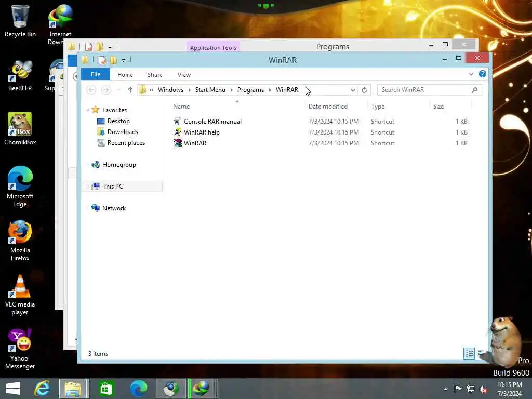Bring the Programs window title bar forward
The width and height of the screenshot is (532, 399).
click(332, 46)
